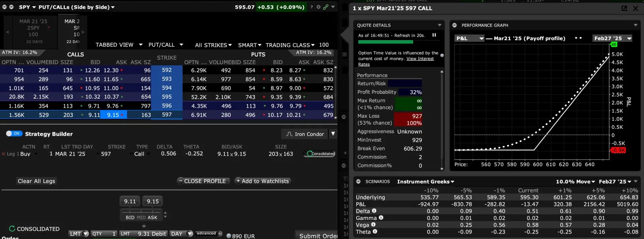Open the SMART exchange dropdown

click(250, 45)
